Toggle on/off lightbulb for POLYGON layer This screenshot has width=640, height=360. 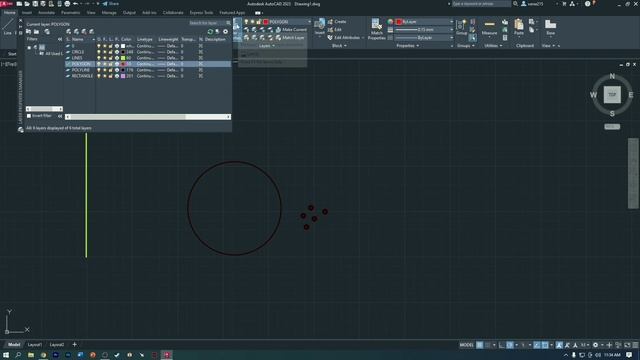coord(98,64)
